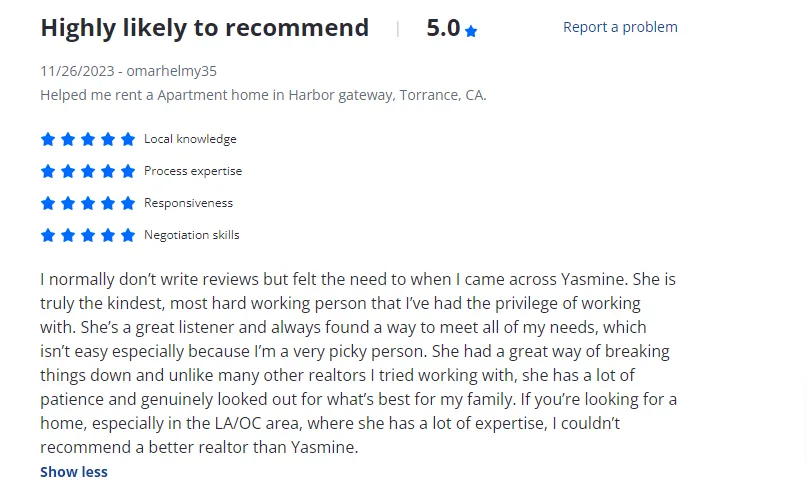Click the first star of Negotiation skills
The image size is (807, 489).
[x=48, y=235]
